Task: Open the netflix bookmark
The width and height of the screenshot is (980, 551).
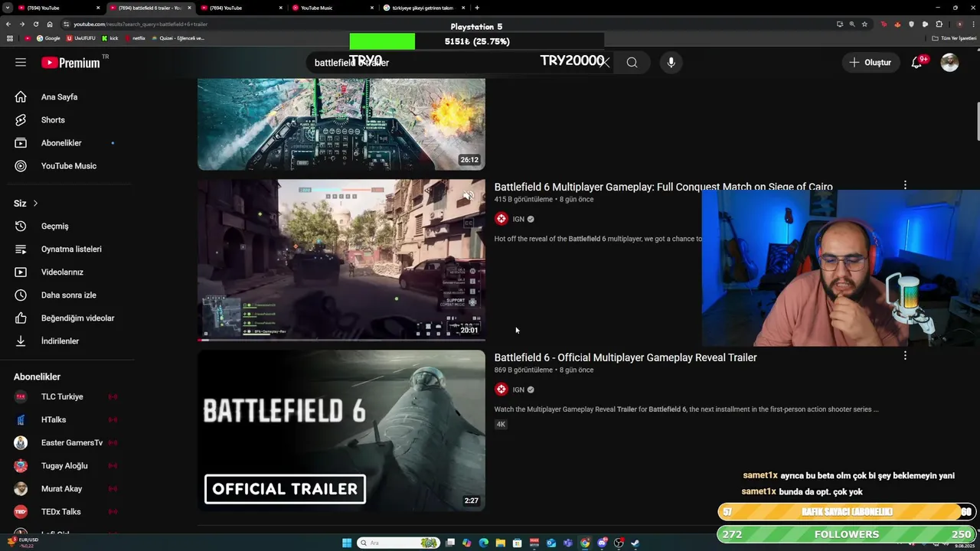Action: (135, 38)
